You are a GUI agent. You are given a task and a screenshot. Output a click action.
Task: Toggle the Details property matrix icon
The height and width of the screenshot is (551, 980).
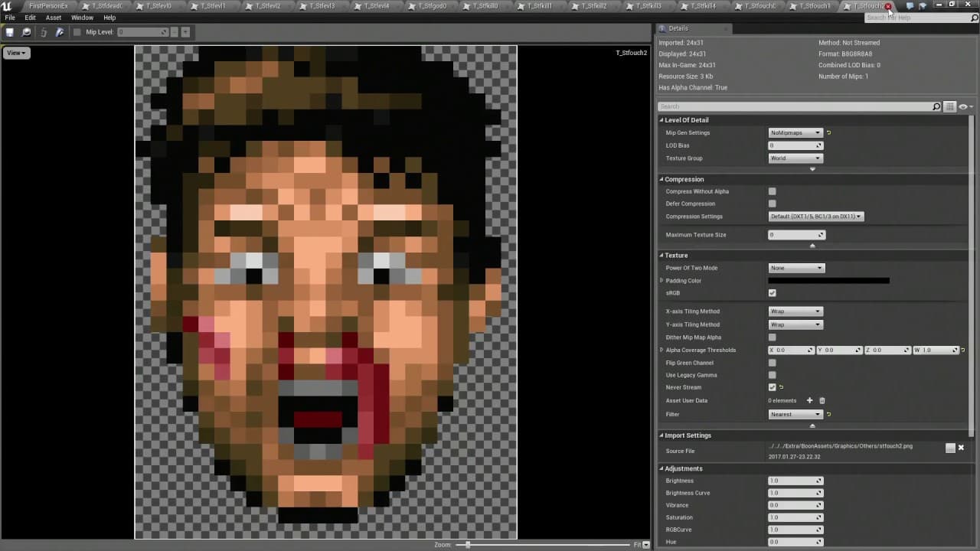tap(949, 107)
